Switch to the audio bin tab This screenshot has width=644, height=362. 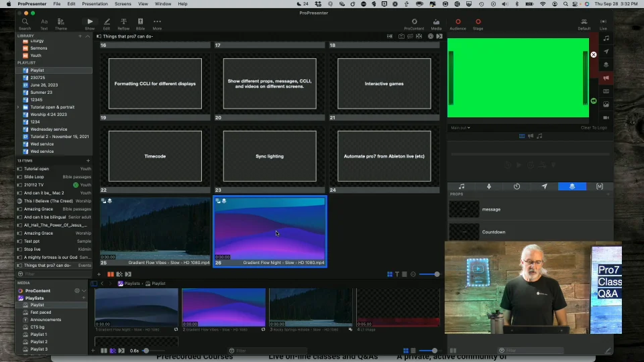pos(462,186)
